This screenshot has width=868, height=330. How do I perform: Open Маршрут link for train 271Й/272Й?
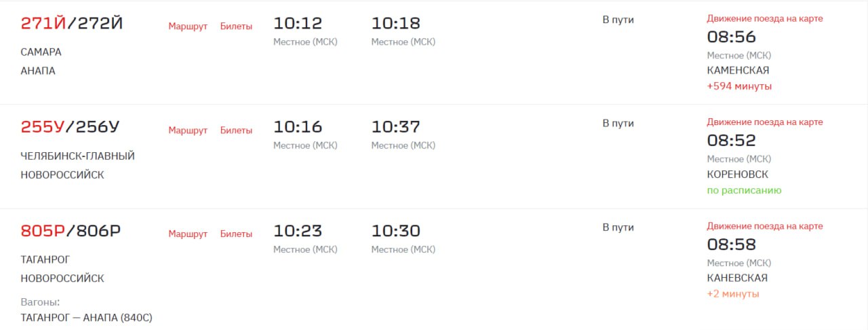pyautogui.click(x=188, y=26)
